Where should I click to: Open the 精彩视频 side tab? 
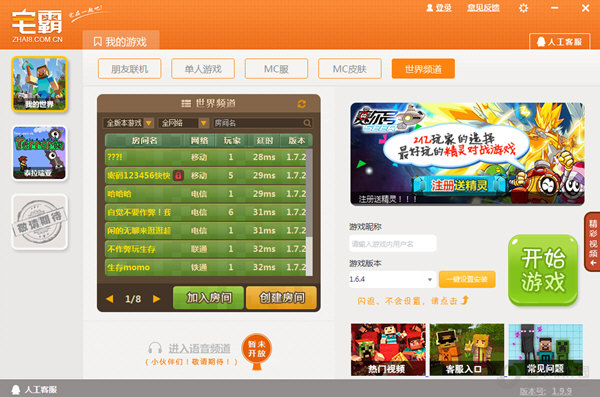point(592,242)
